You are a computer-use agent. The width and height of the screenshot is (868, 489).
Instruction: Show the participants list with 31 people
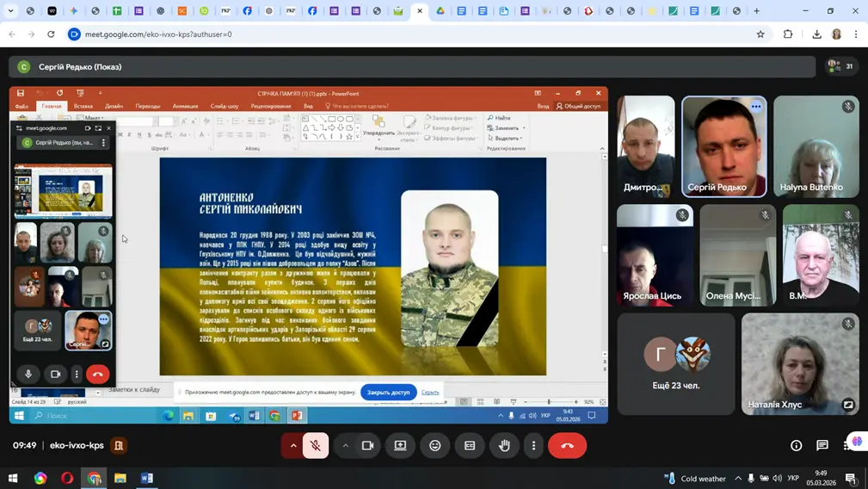click(840, 66)
